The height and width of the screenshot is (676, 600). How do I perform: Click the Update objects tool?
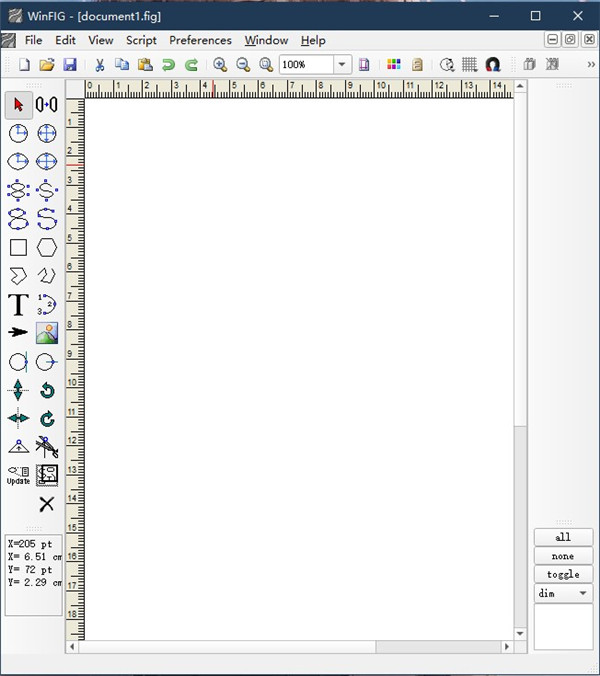click(x=18, y=475)
